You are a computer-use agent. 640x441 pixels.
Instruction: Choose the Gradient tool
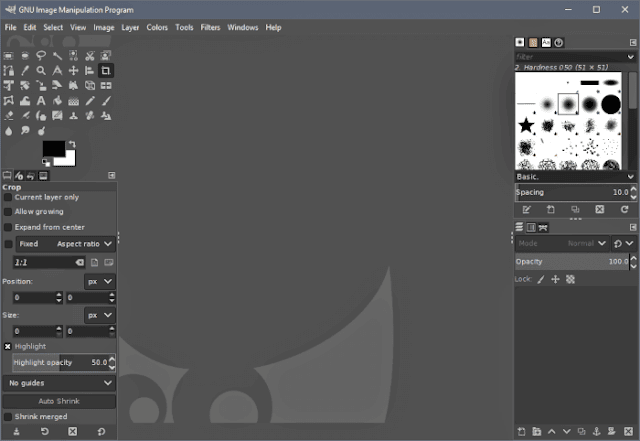tap(73, 101)
